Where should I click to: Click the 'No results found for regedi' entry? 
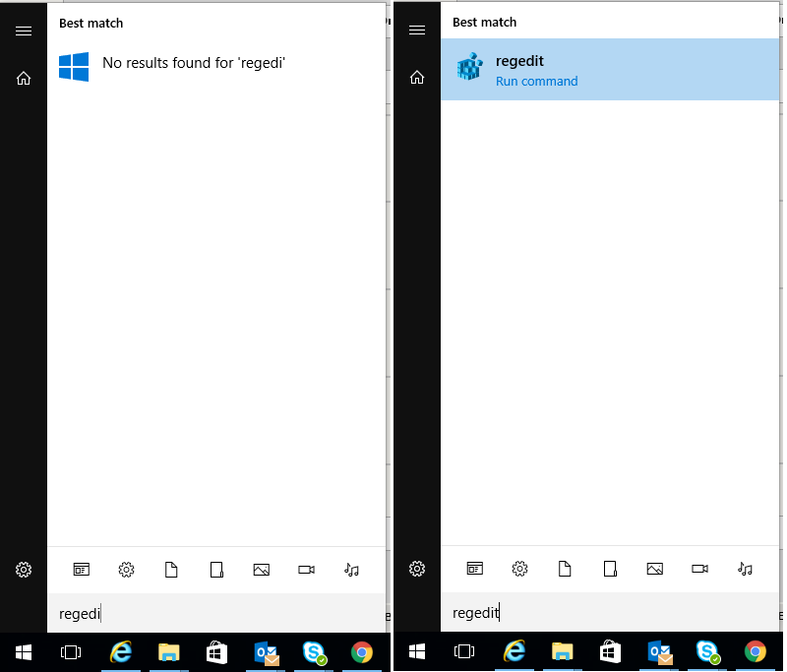[193, 63]
